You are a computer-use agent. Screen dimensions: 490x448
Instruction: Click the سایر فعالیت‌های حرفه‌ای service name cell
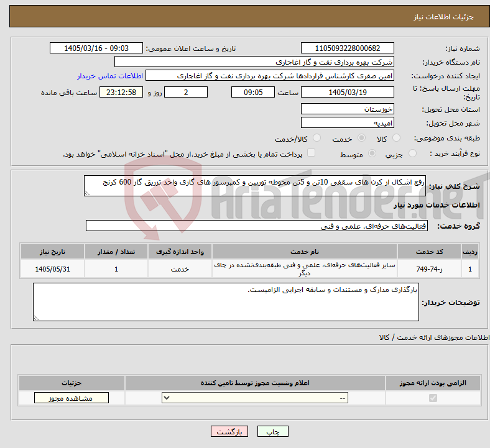[304, 269]
